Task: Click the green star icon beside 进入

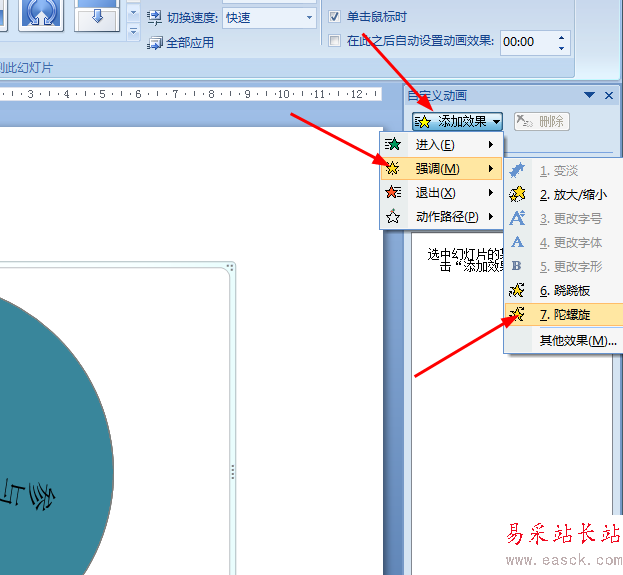Action: tap(393, 145)
